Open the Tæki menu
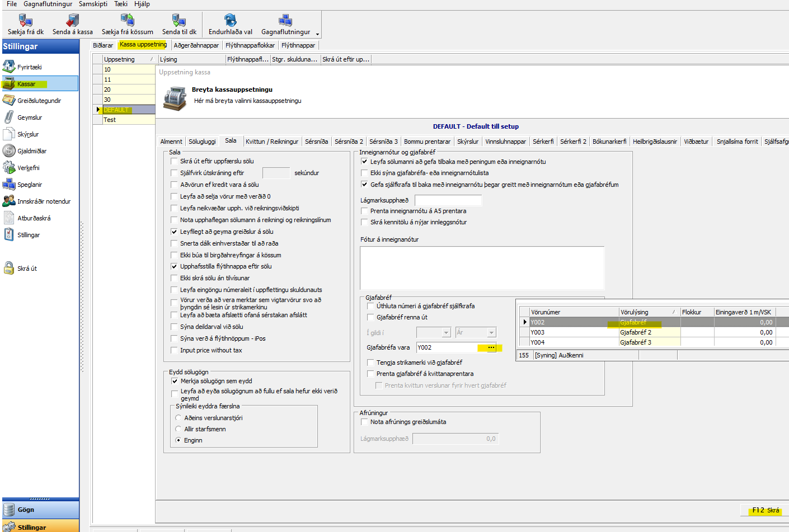Screen dimensions: 789x532 (x=121, y=4)
